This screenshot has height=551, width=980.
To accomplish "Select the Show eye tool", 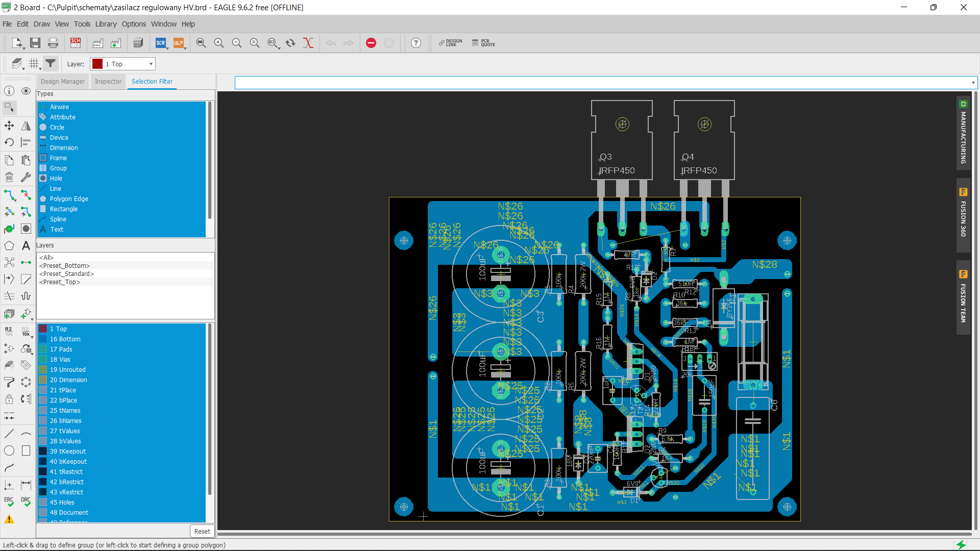I will pos(26,91).
